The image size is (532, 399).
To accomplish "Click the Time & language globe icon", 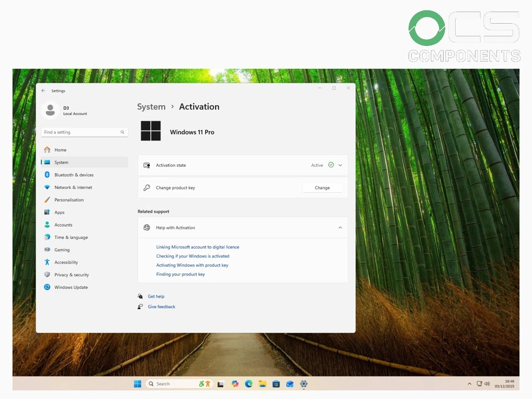I will point(47,237).
